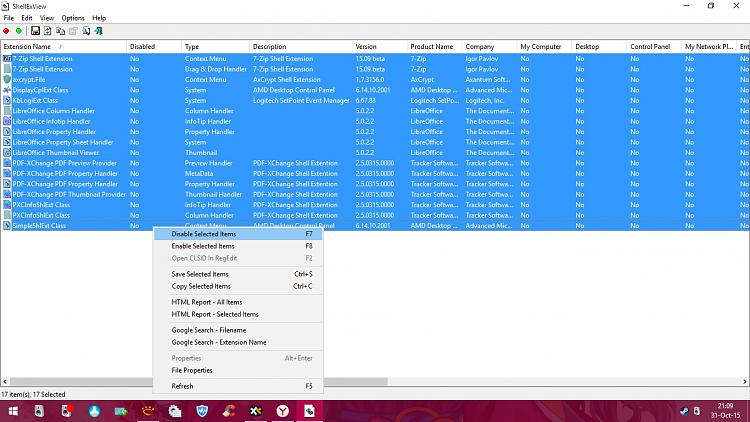Open the Help menu
Viewport: 750px width, 422px height.
coord(99,18)
